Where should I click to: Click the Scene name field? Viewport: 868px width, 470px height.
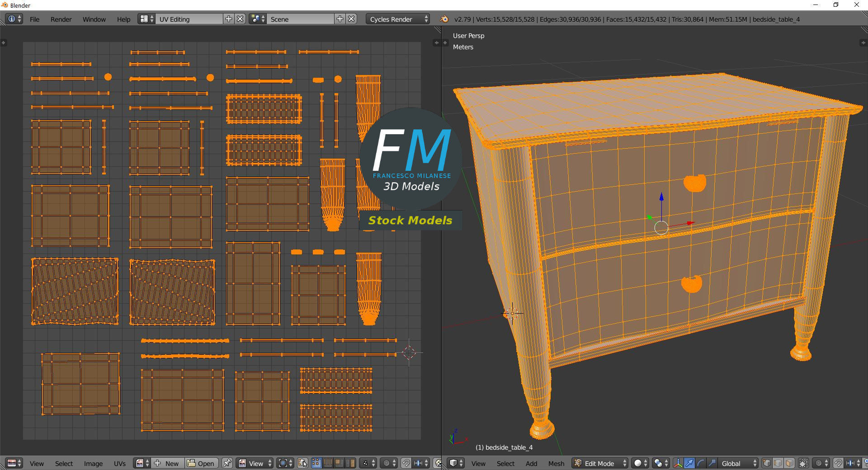pos(301,19)
